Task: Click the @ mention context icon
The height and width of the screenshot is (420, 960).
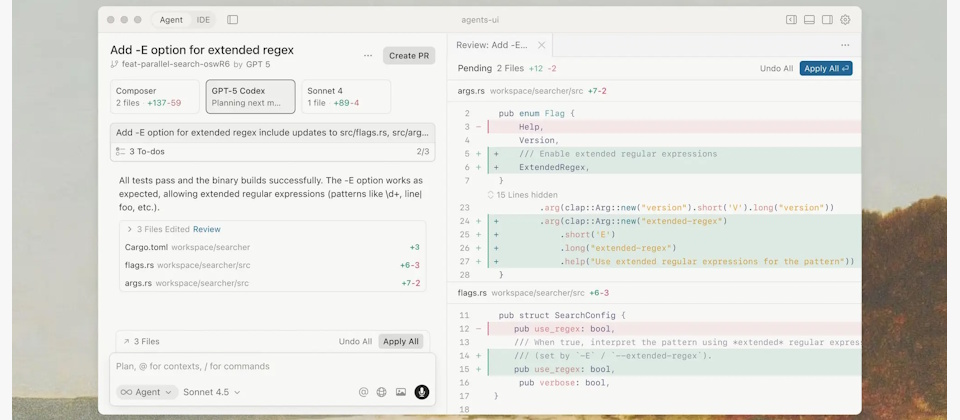Action: (x=363, y=392)
